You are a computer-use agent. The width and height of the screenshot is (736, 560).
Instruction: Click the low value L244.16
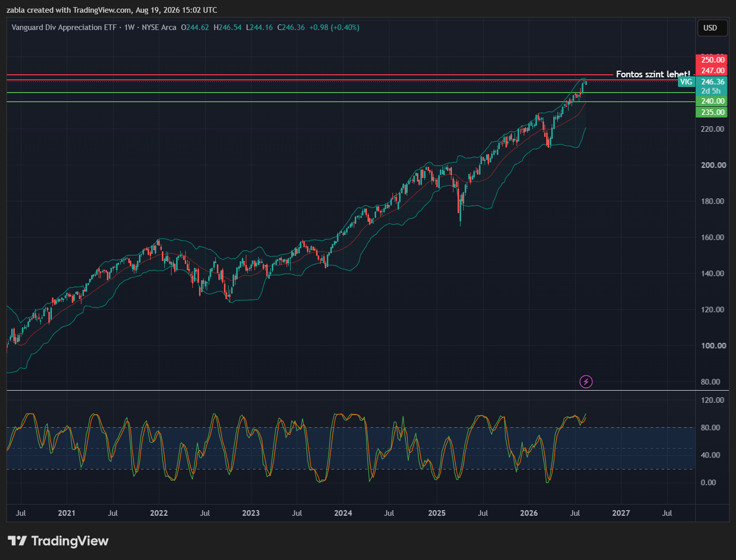[x=260, y=27]
